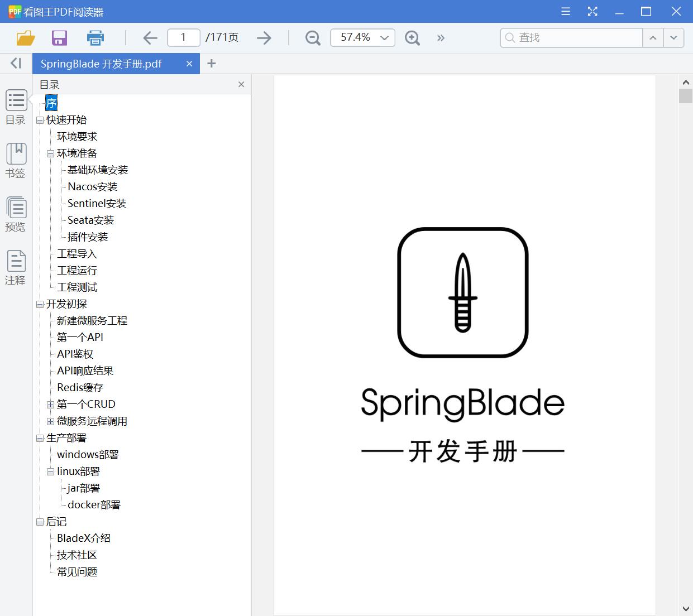Jump to docker部署 section

[94, 505]
